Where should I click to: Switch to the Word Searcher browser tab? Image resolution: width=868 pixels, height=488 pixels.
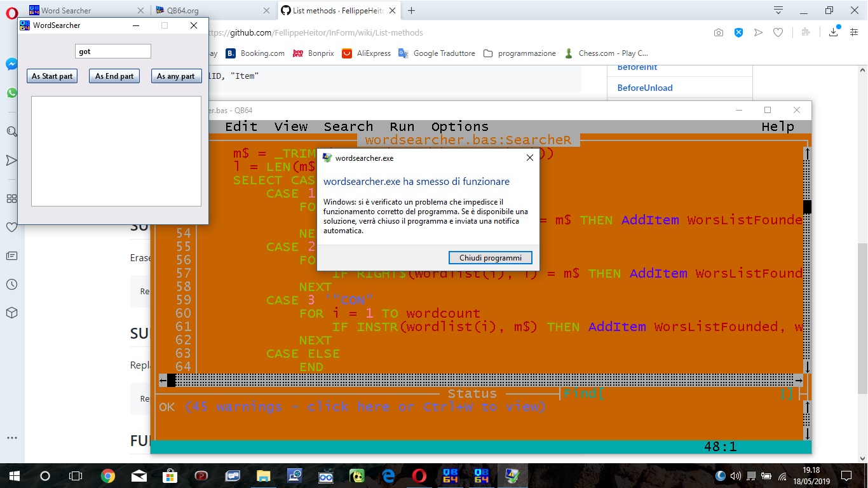(x=86, y=10)
